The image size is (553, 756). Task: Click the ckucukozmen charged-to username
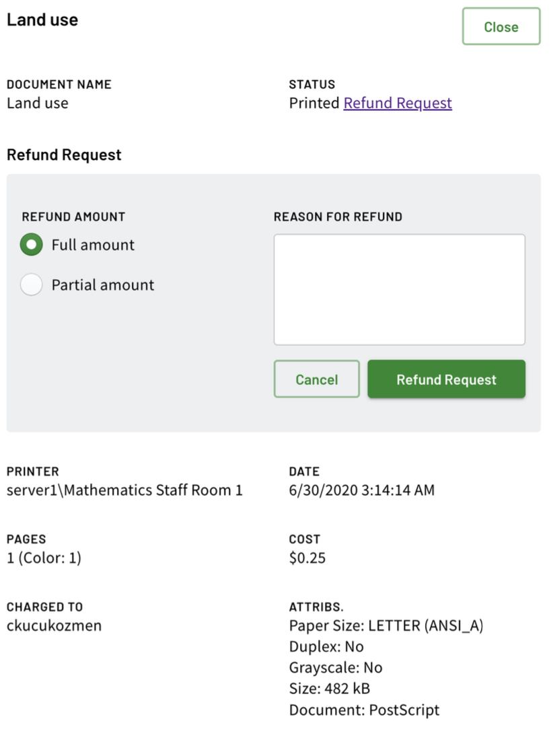[54, 626]
